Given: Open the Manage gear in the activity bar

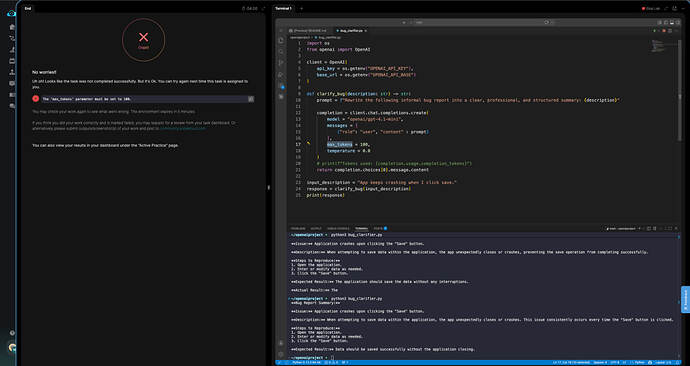Looking at the screenshot, I should (281, 354).
